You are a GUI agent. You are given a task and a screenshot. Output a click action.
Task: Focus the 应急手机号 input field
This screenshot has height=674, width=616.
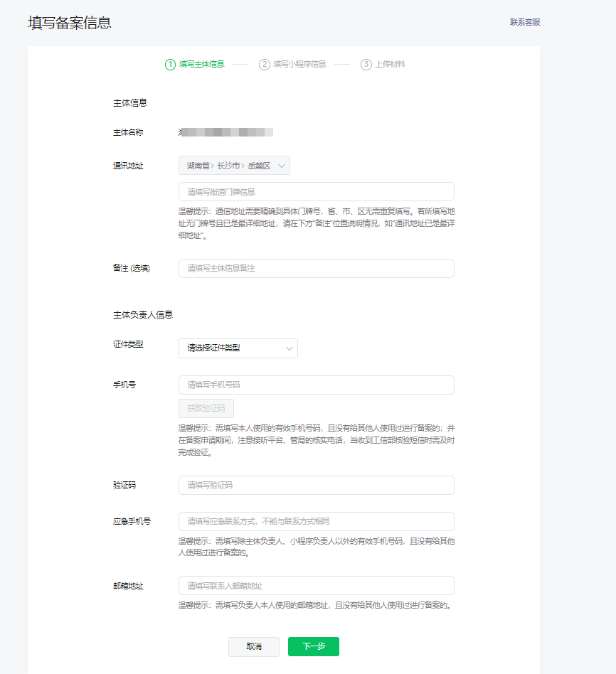click(x=316, y=521)
